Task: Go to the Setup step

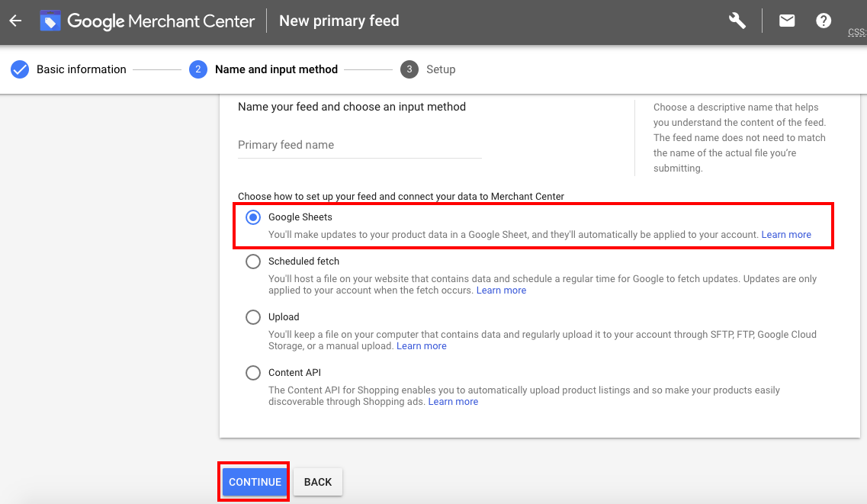Action: (x=441, y=69)
